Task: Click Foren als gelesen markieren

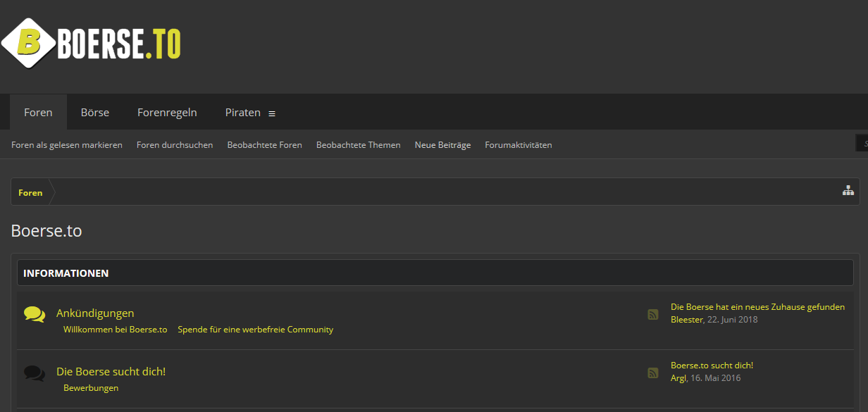Action: [x=67, y=145]
